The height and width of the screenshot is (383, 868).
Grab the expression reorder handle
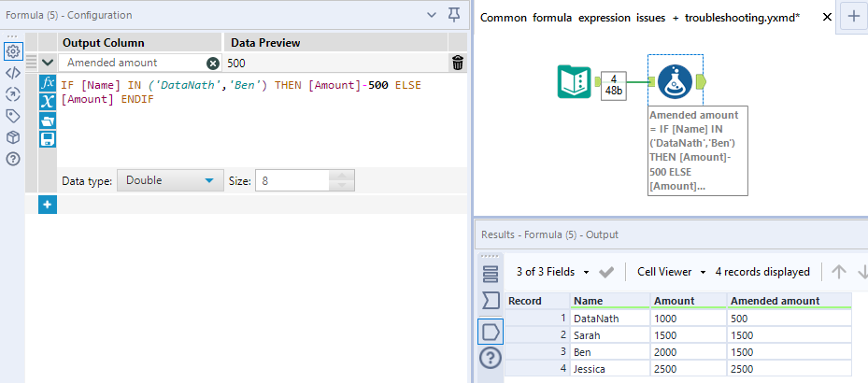click(31, 61)
